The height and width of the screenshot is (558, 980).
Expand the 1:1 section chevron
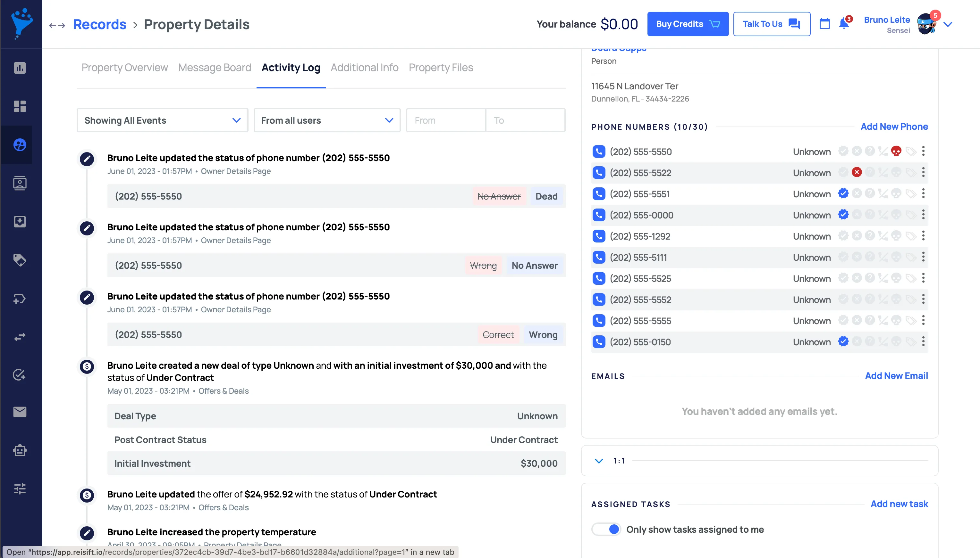click(x=599, y=461)
